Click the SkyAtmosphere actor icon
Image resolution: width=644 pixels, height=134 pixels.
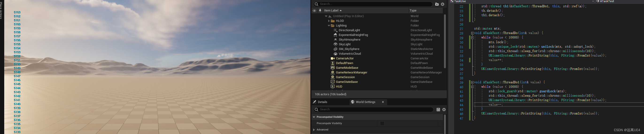pyautogui.click(x=335, y=40)
